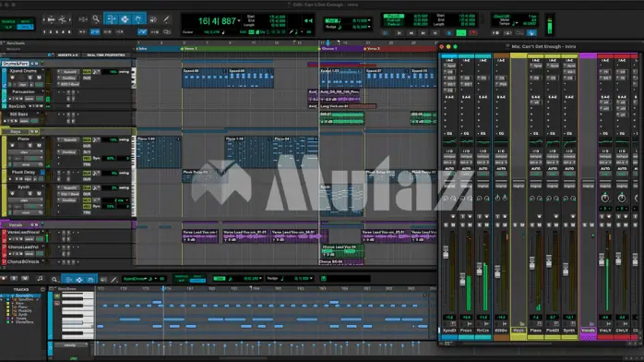Enable Shuffle edit mode

[8, 22]
